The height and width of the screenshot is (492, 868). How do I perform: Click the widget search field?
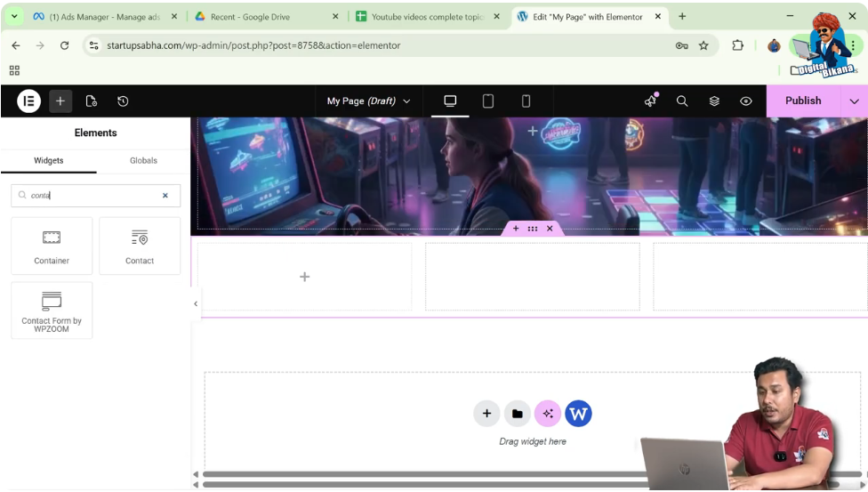95,196
